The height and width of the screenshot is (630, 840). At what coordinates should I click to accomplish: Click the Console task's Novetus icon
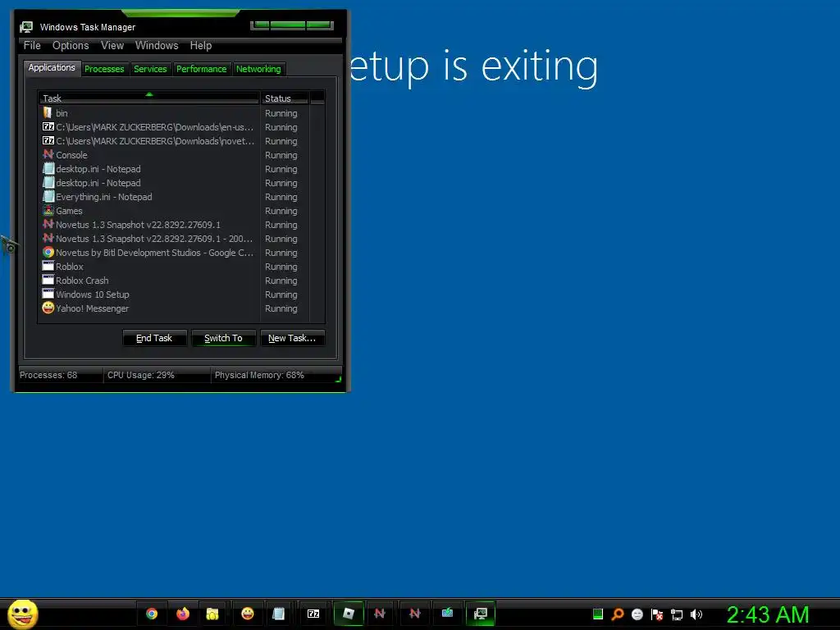pyautogui.click(x=48, y=155)
